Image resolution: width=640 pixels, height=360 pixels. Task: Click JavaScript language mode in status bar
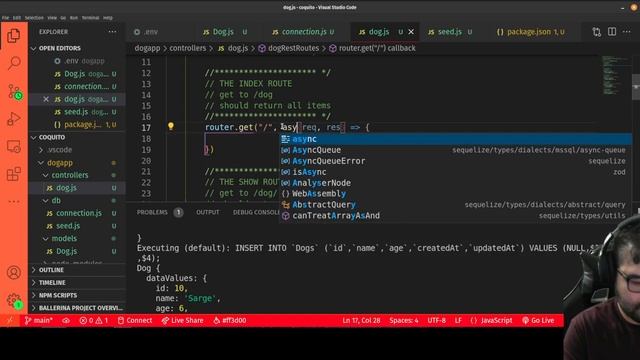[491, 321]
